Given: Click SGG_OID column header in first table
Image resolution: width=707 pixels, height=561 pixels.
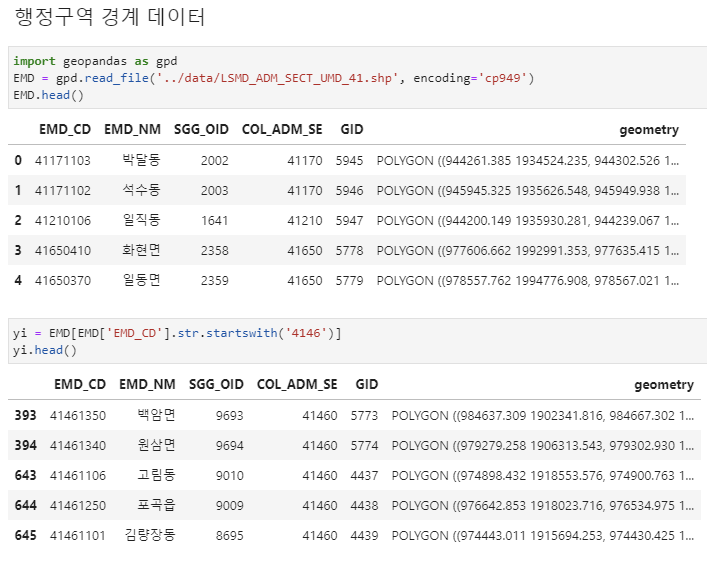Looking at the screenshot, I should tap(201, 129).
